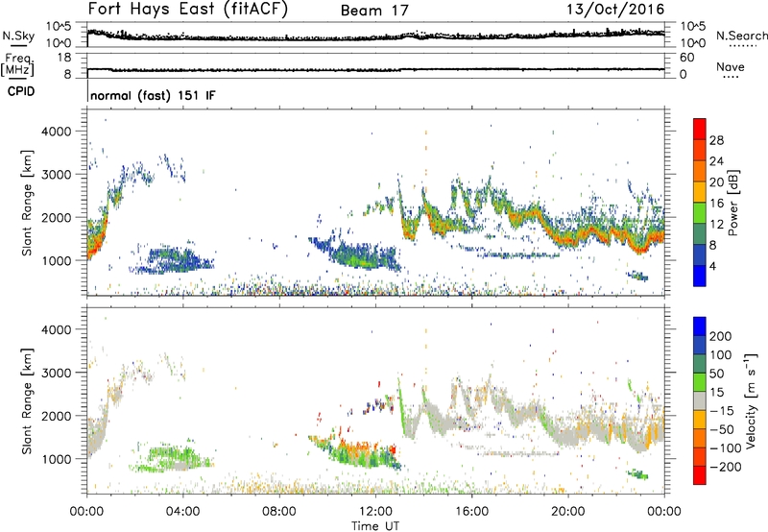Click the "normal (fast) 151 IF" text

[x=153, y=95]
